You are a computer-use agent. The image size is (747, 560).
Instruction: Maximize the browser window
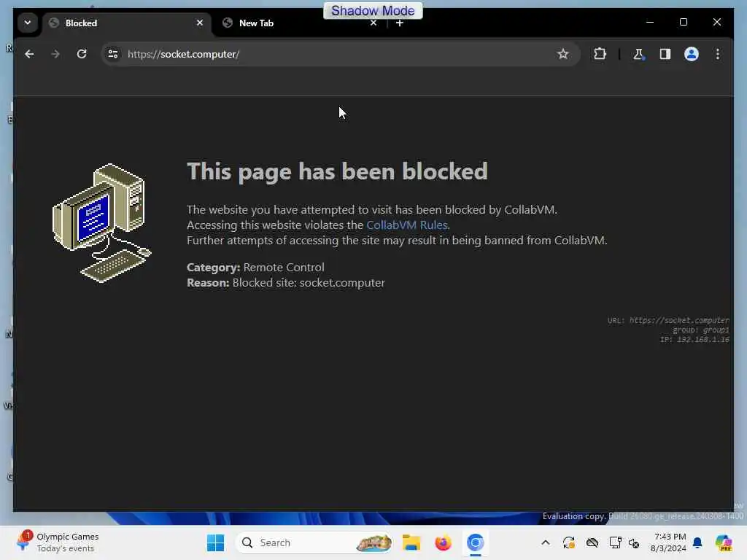coord(683,23)
